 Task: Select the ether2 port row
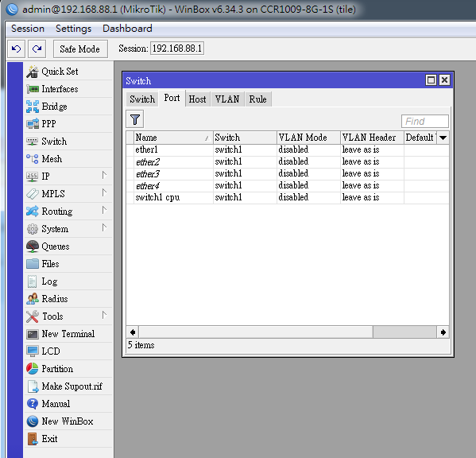288,162
